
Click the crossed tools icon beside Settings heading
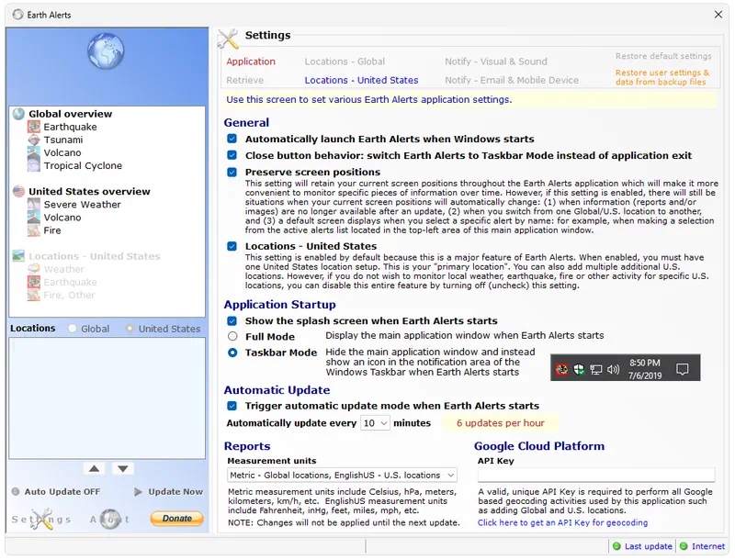[x=228, y=39]
